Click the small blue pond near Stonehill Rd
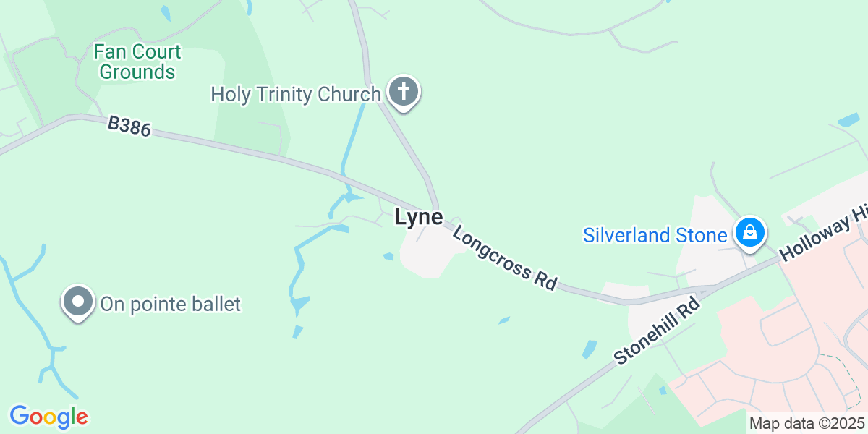 point(590,349)
